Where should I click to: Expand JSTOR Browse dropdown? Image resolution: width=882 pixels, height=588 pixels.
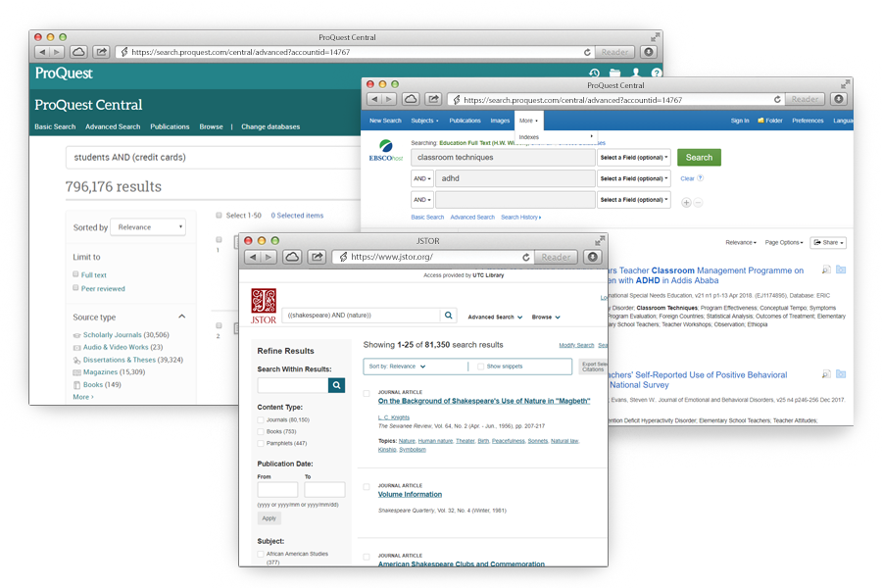pos(546,318)
